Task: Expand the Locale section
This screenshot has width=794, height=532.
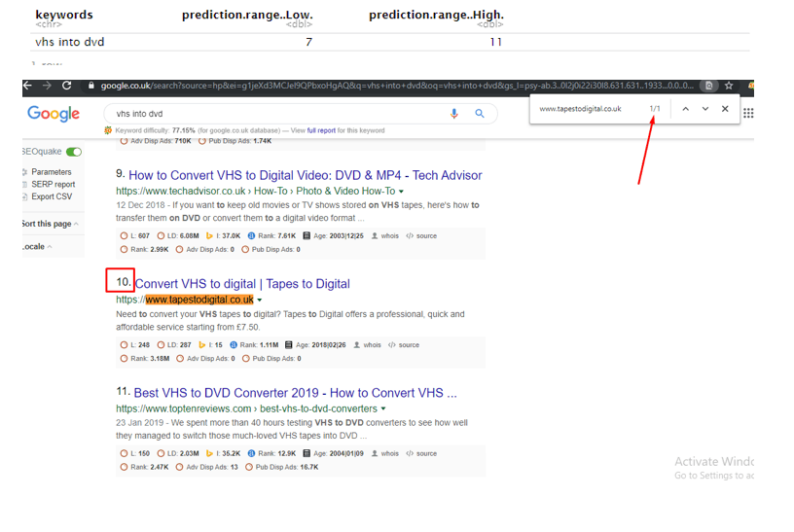Action: click(37, 246)
